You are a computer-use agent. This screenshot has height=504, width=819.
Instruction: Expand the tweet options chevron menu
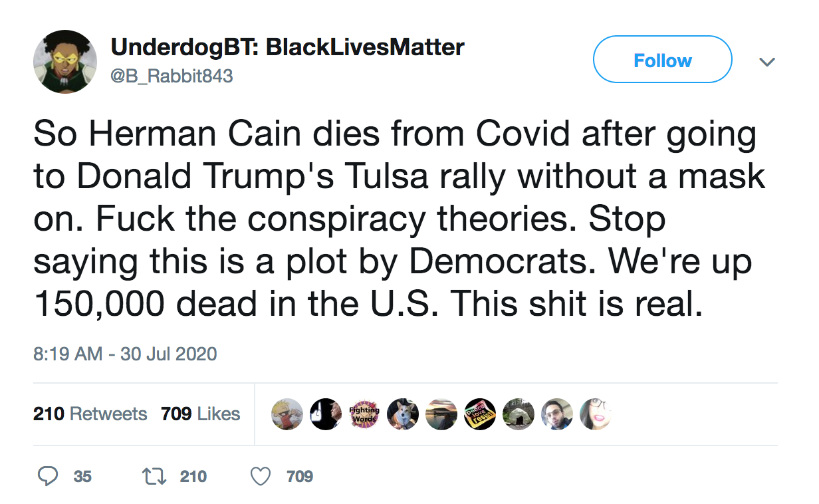coord(767,62)
